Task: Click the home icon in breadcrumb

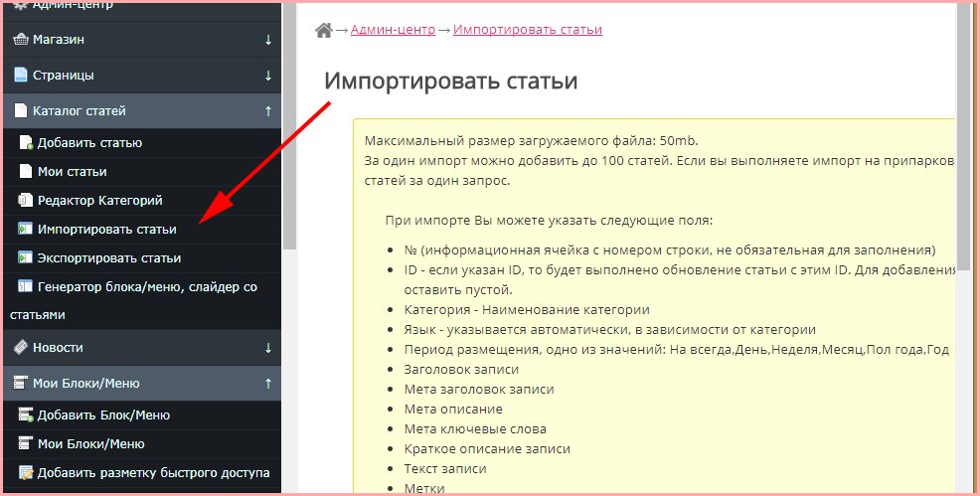Action: 323,30
